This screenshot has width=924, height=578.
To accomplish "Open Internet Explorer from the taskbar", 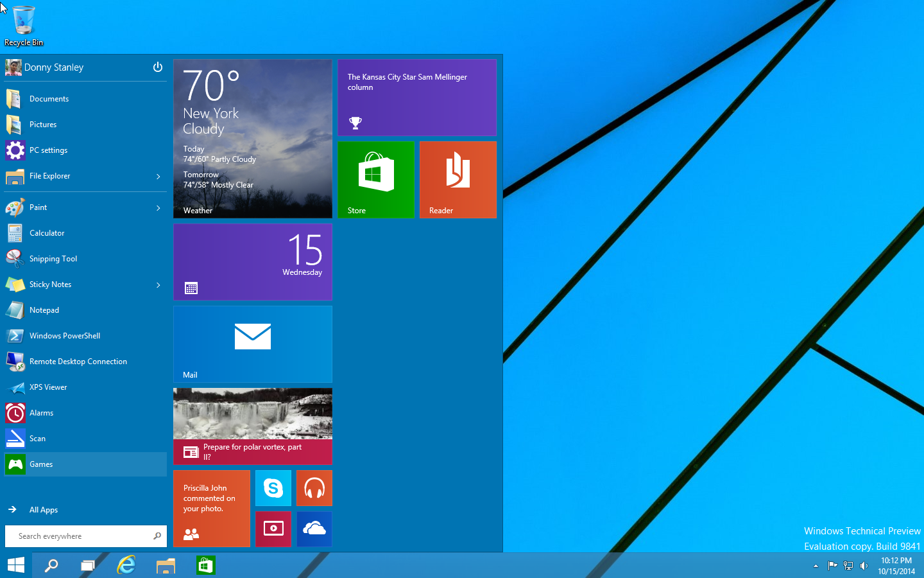I will [x=126, y=565].
